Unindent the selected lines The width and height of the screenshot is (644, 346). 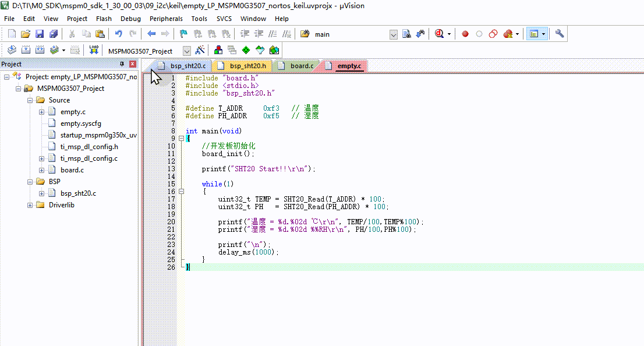[x=259, y=34]
